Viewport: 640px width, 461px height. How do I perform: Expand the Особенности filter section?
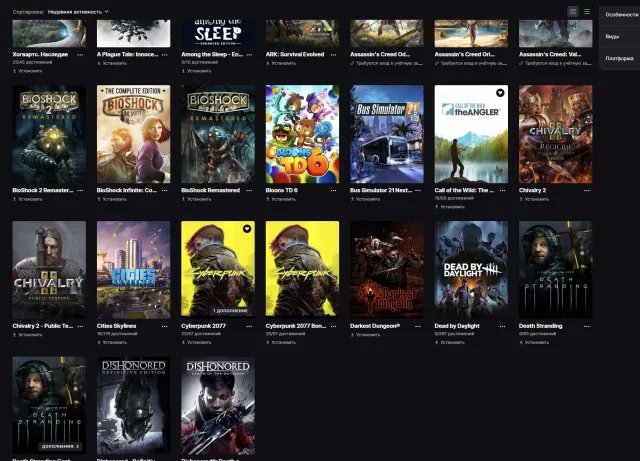621,15
